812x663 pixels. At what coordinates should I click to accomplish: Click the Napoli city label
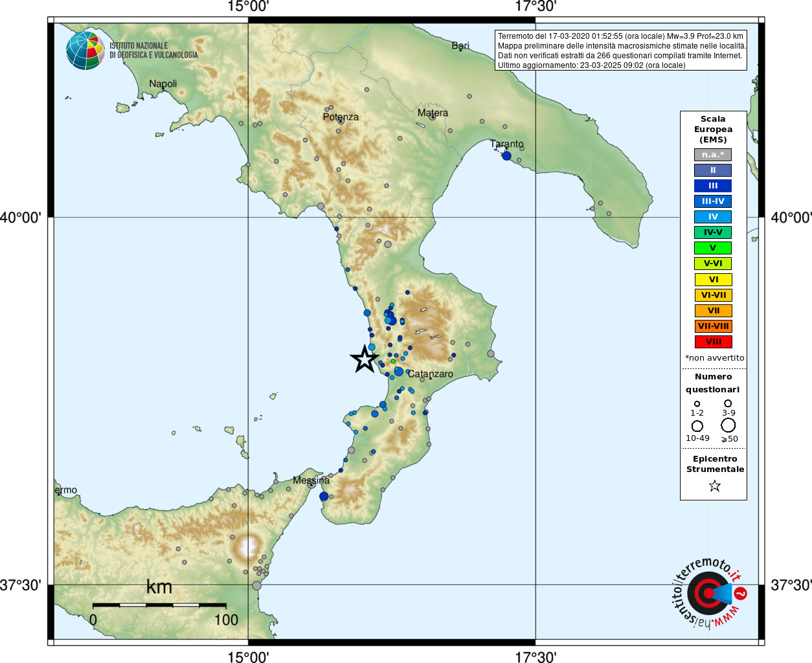tap(163, 84)
